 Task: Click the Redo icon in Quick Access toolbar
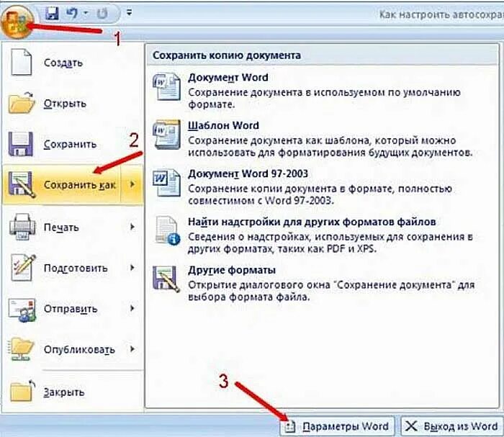point(102,14)
